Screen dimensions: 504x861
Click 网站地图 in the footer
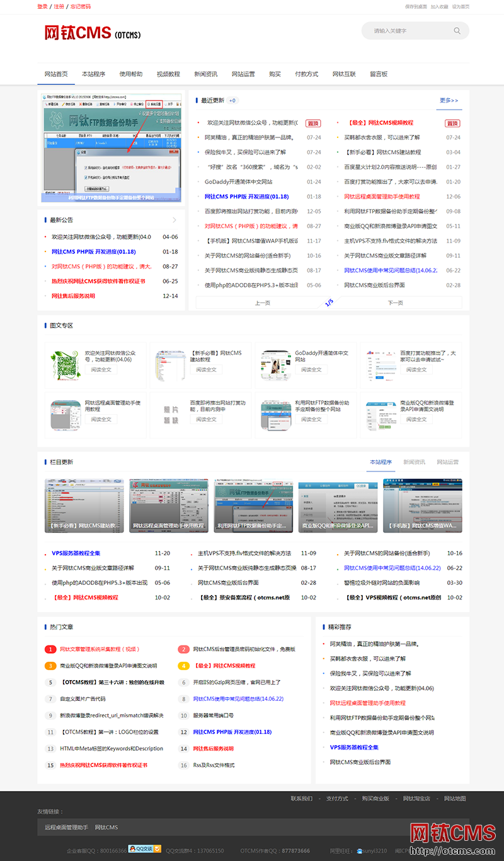point(455,799)
